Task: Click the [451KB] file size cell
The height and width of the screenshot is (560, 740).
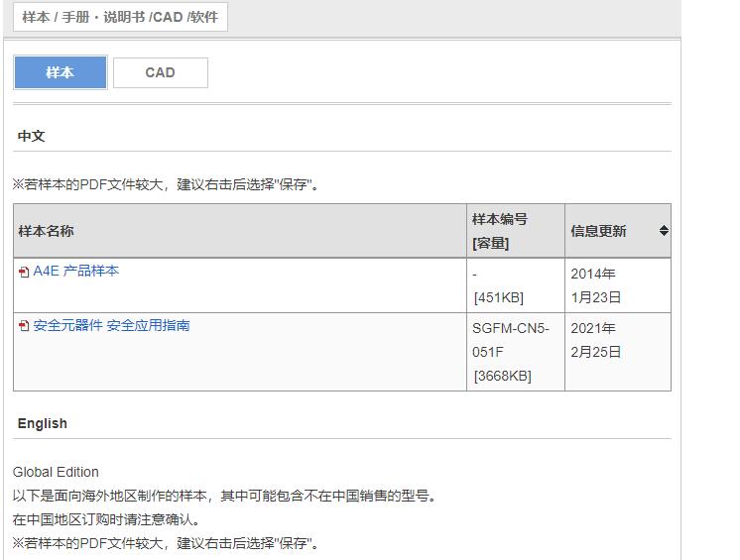Action: pos(499,298)
